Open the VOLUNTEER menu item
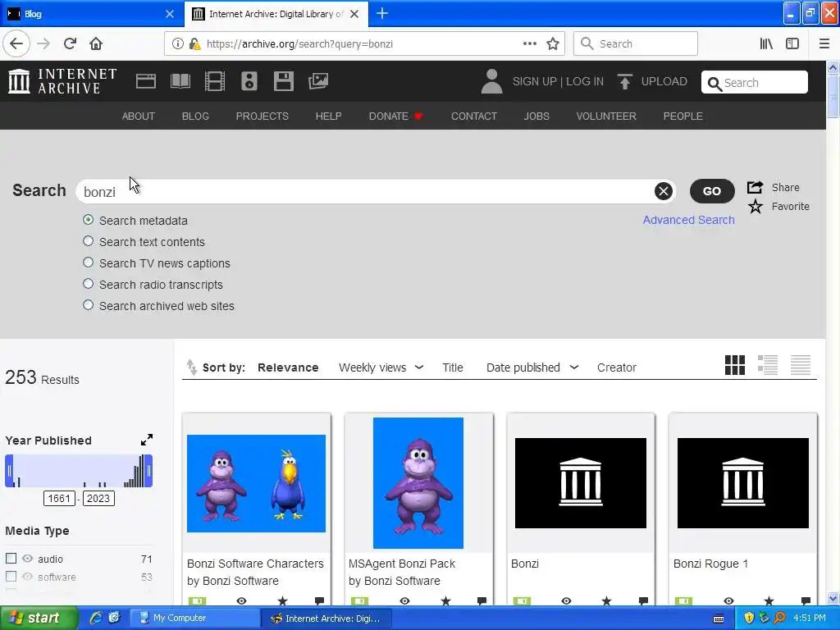 (x=606, y=116)
